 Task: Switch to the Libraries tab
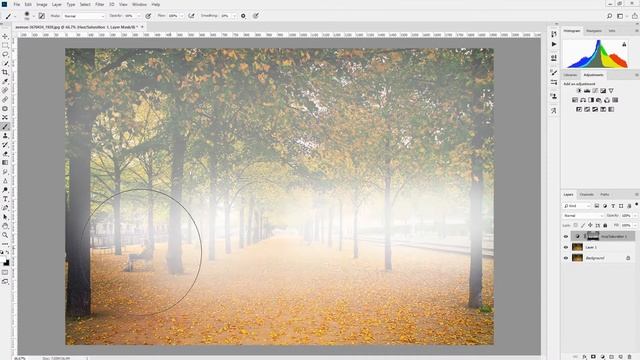(x=571, y=75)
